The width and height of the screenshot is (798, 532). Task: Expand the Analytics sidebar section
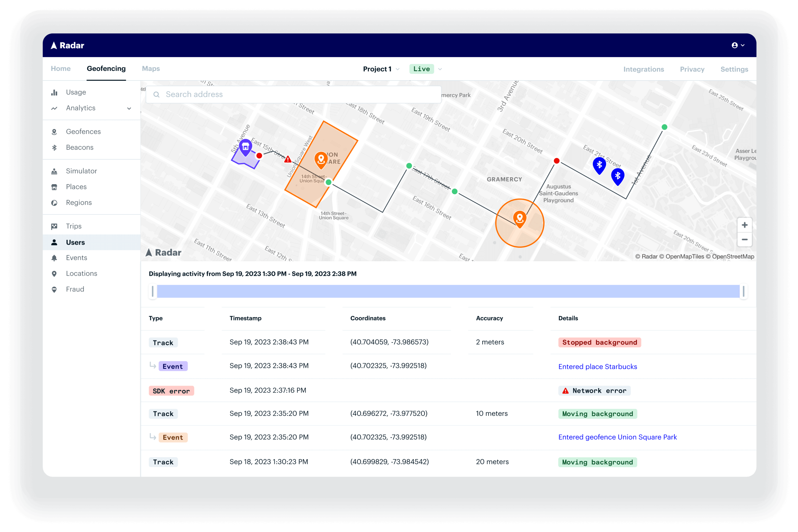(129, 109)
